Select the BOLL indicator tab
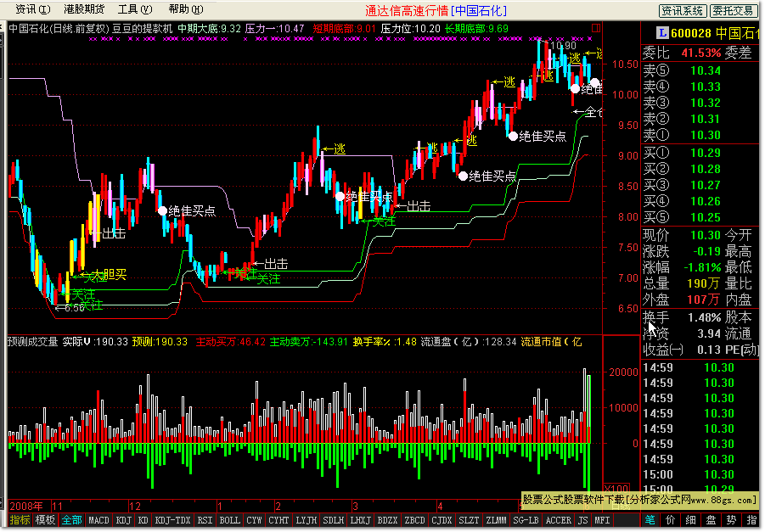The height and width of the screenshot is (532, 765). (x=229, y=520)
